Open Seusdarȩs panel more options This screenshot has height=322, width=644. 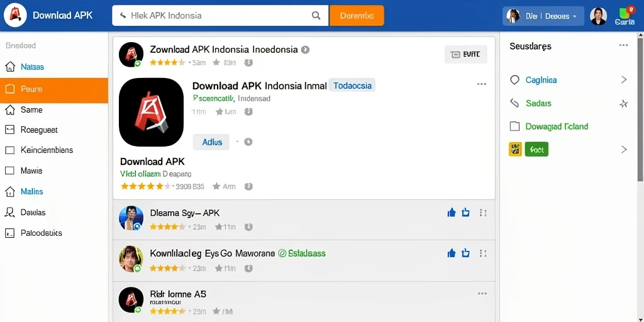pyautogui.click(x=623, y=45)
